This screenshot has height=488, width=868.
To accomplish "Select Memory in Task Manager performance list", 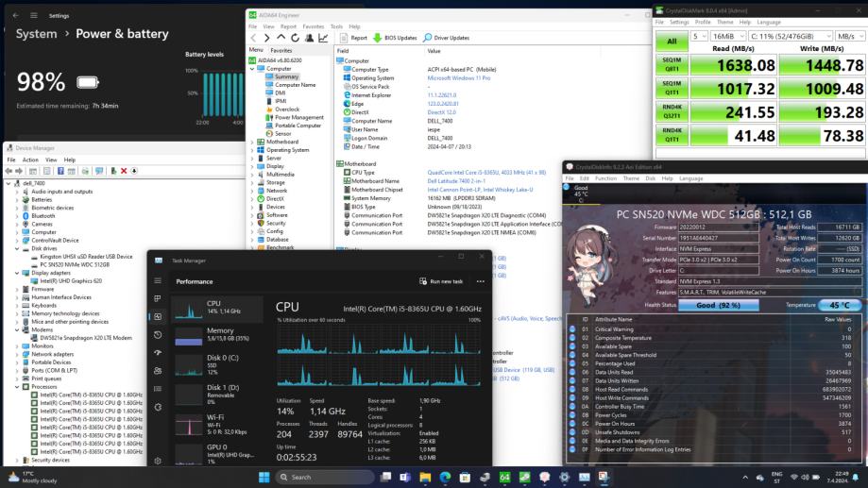I will tap(217, 334).
